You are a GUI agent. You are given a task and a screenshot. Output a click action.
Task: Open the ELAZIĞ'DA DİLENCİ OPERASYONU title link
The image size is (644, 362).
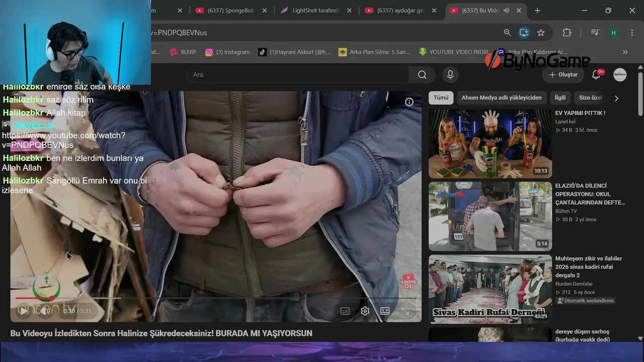tap(590, 194)
